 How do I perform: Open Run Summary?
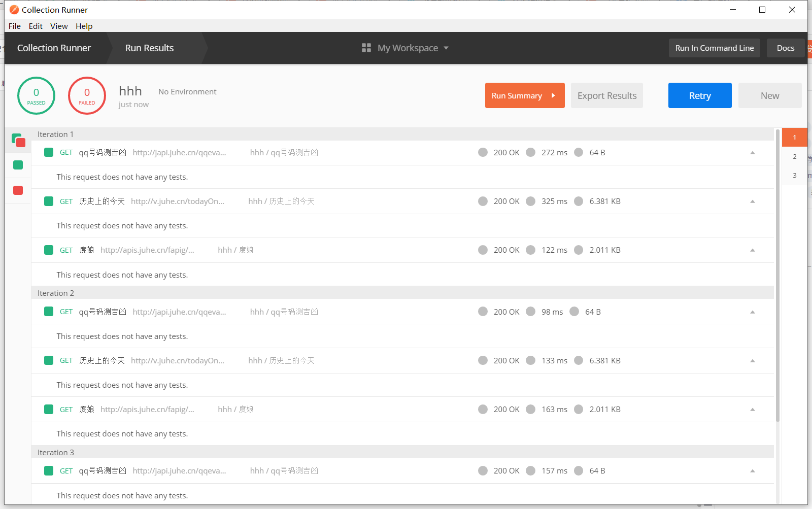[x=525, y=95]
